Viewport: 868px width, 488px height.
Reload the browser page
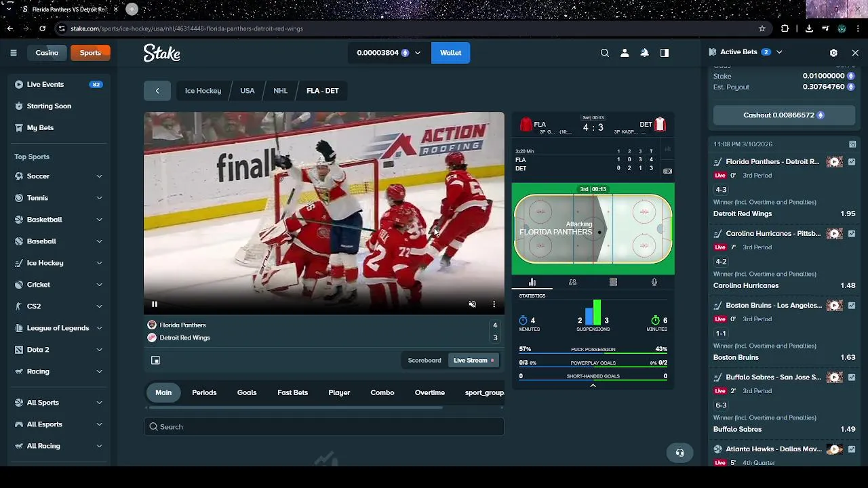42,28
